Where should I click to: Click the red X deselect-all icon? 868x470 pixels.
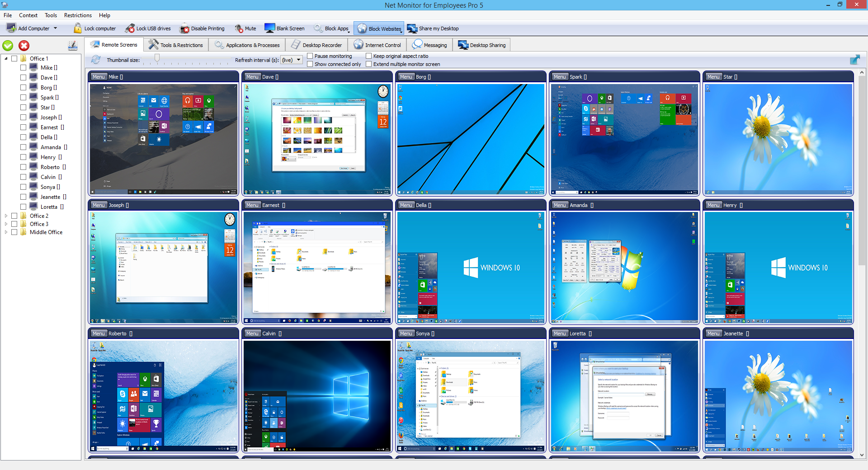click(24, 46)
